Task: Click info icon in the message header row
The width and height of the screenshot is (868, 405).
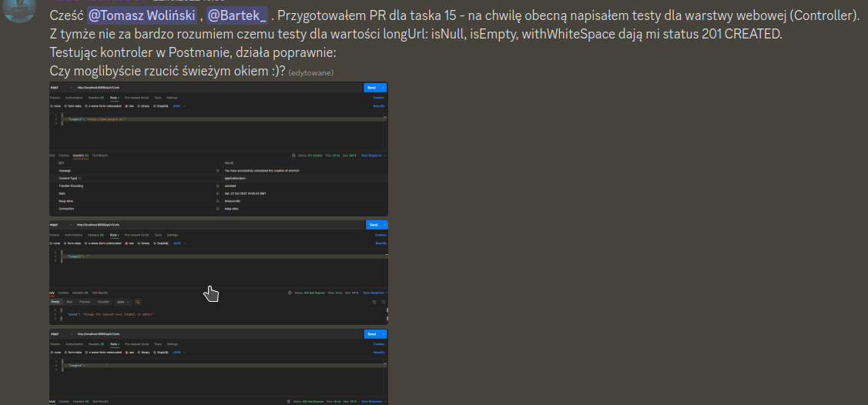Action: pyautogui.click(x=218, y=170)
